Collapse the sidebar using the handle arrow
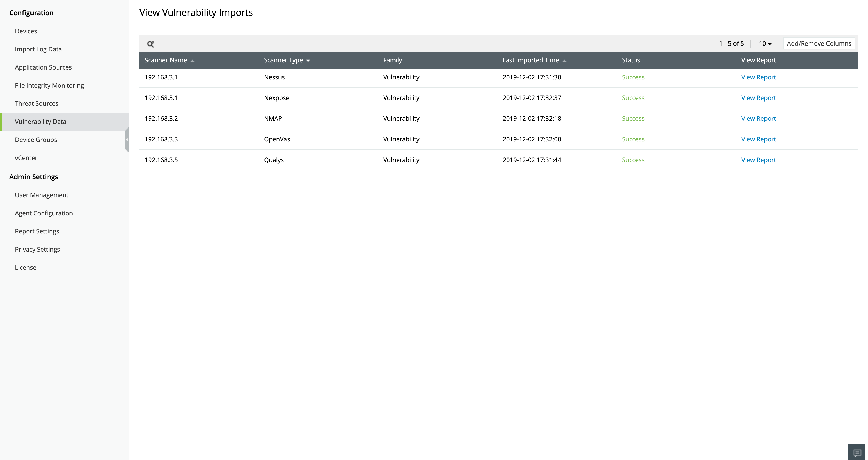 click(127, 140)
